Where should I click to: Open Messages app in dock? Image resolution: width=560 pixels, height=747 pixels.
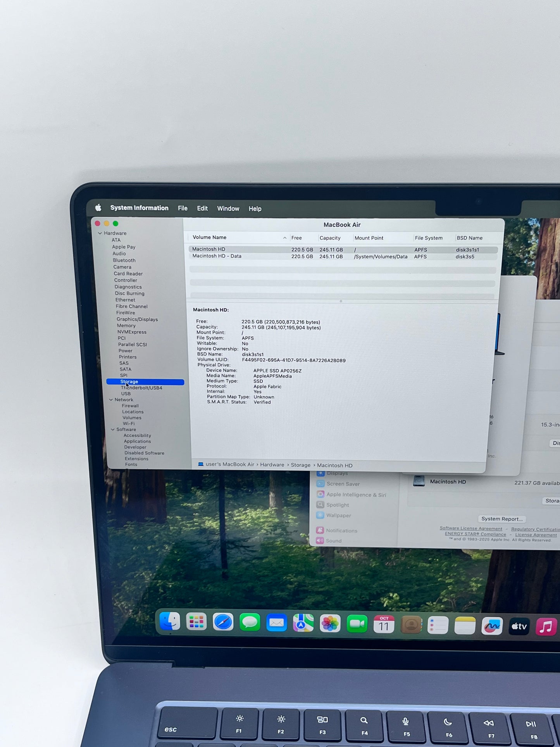tap(250, 623)
